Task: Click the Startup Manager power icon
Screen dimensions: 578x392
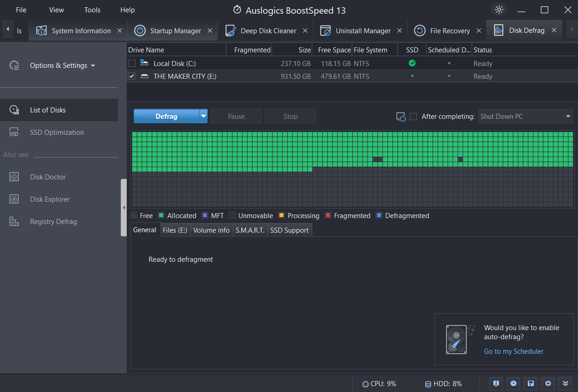Action: pyautogui.click(x=140, y=31)
